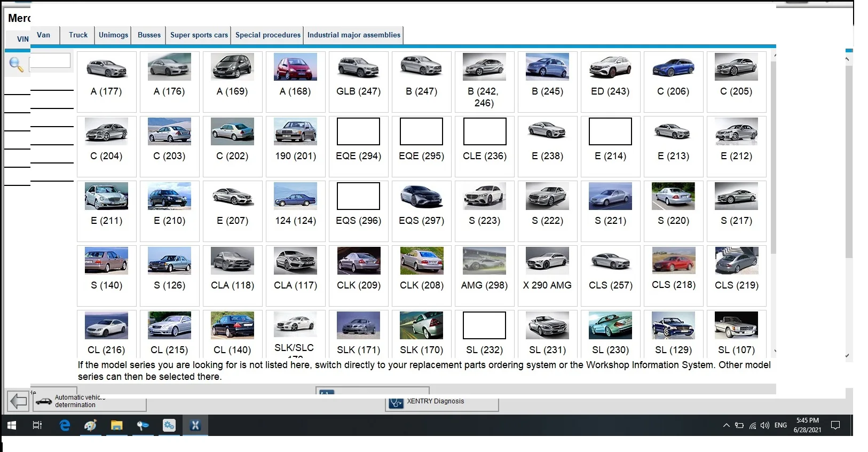868x452 pixels.
Task: Select the A (177) model series
Action: pos(107,82)
